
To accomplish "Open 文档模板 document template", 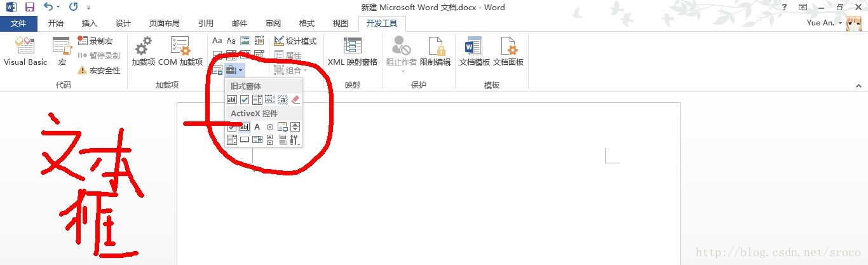I will click(x=475, y=51).
